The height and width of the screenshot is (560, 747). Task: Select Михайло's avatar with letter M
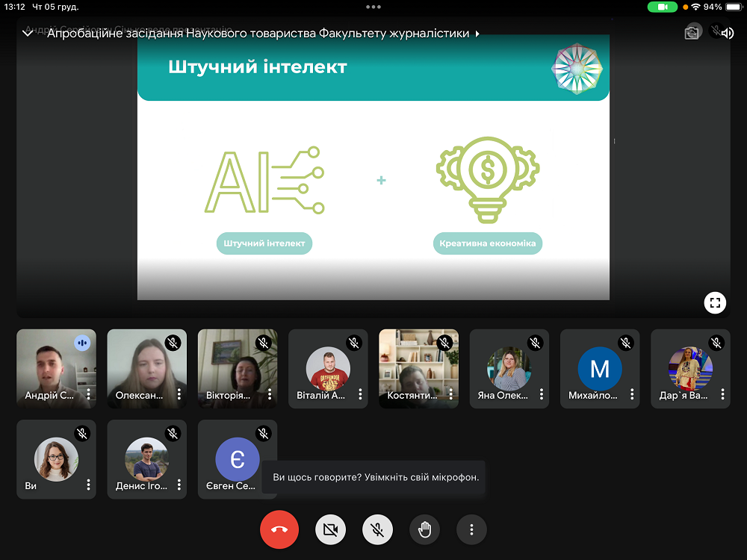coord(599,368)
